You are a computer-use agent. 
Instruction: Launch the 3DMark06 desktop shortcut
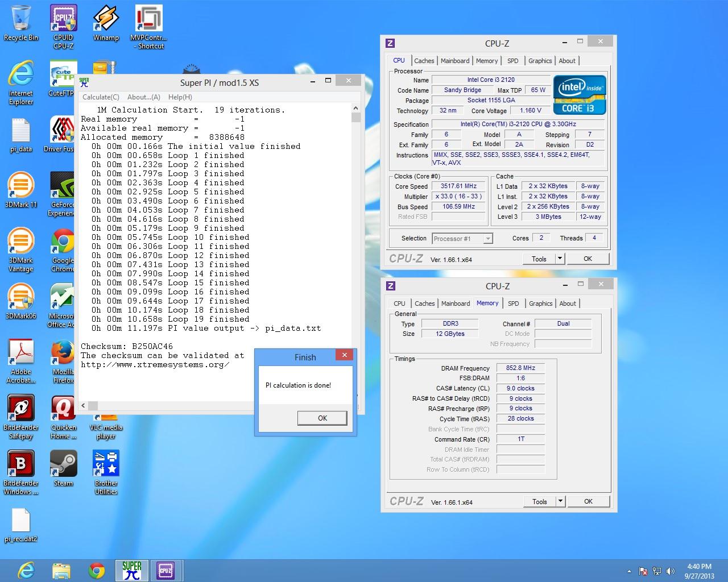point(21,302)
